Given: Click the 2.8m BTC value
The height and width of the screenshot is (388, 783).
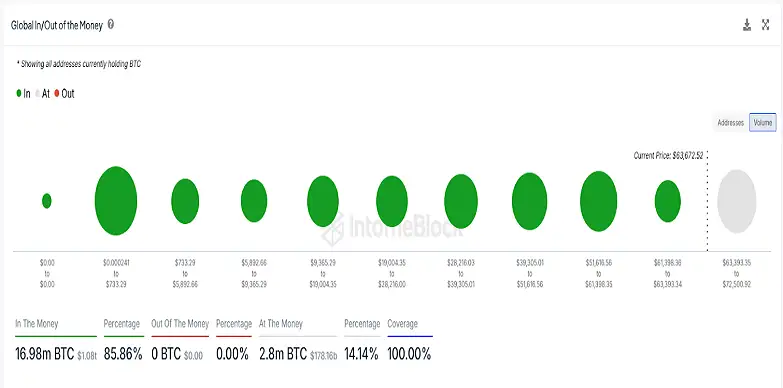Looking at the screenshot, I should tap(283, 355).
